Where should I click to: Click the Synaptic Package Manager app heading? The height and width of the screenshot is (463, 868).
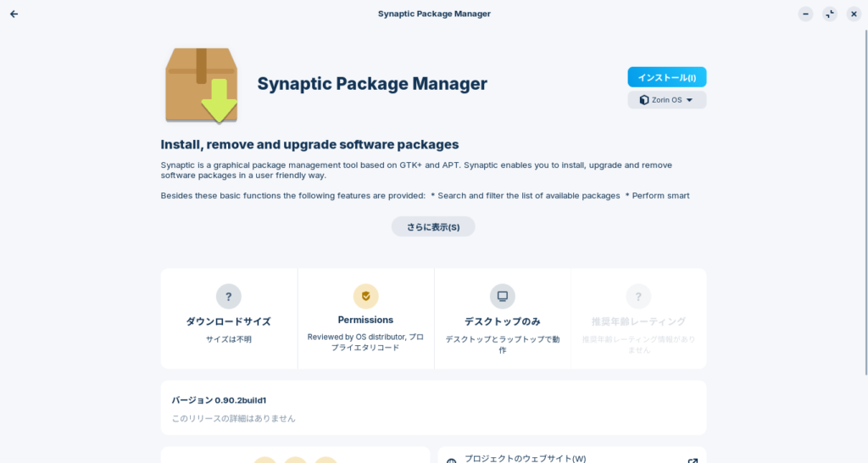[x=372, y=84]
